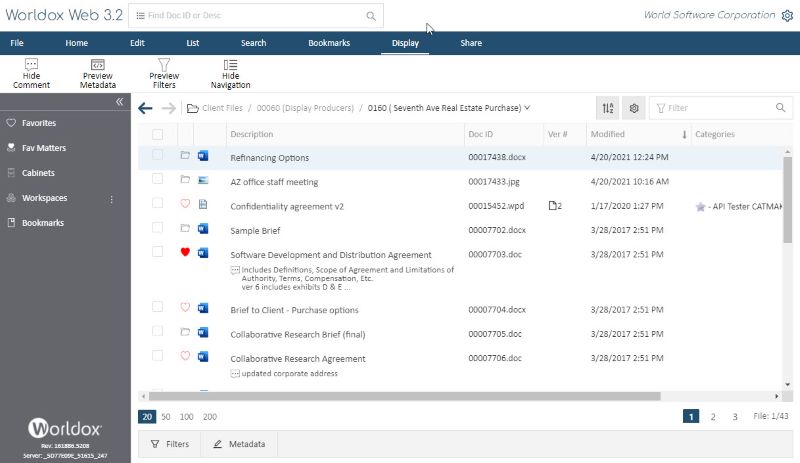Screen dimensions: 800x463
Task: Open list settings gear next to filter
Action: 634,108
